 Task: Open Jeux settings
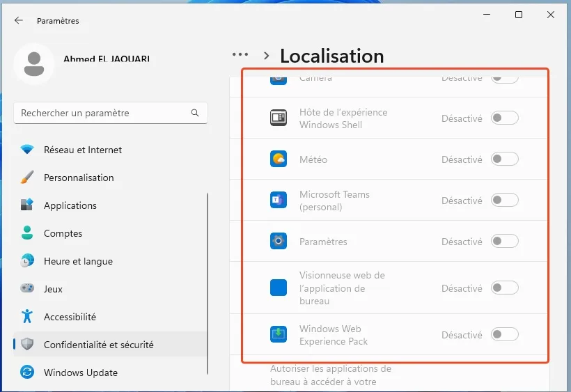(x=110, y=289)
